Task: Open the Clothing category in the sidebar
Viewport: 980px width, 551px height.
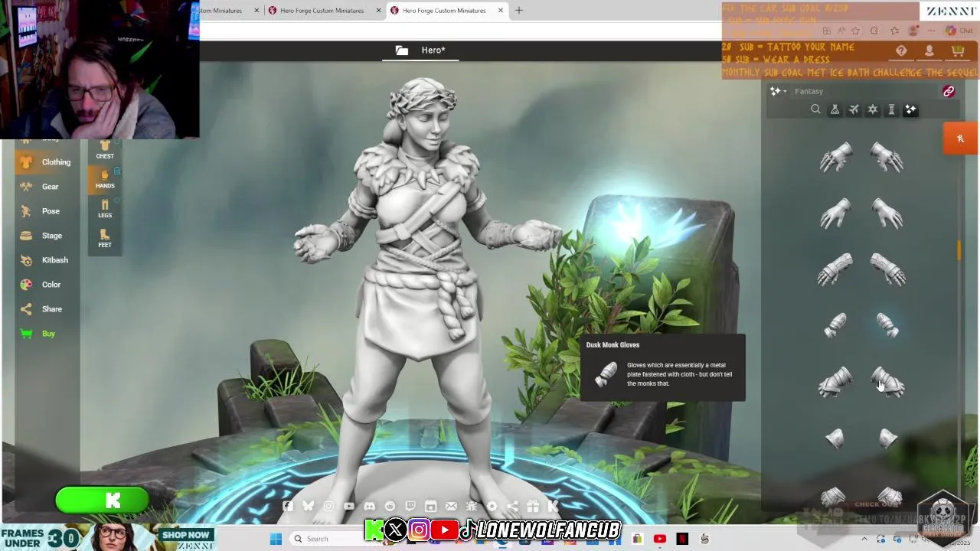Action: (46, 162)
